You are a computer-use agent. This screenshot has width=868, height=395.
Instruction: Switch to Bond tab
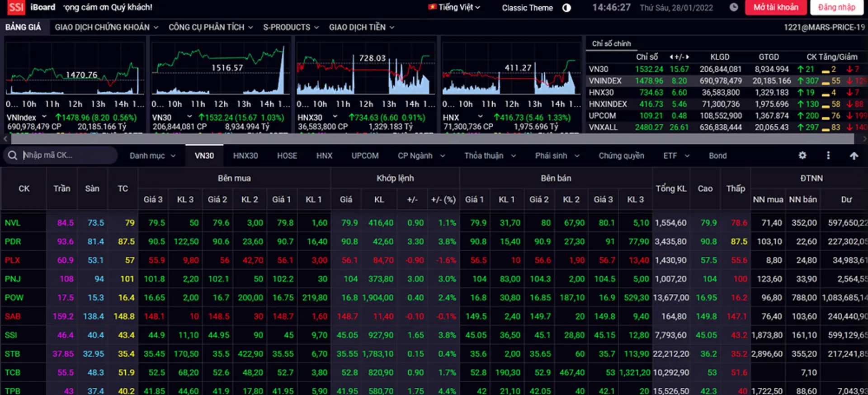[717, 156]
